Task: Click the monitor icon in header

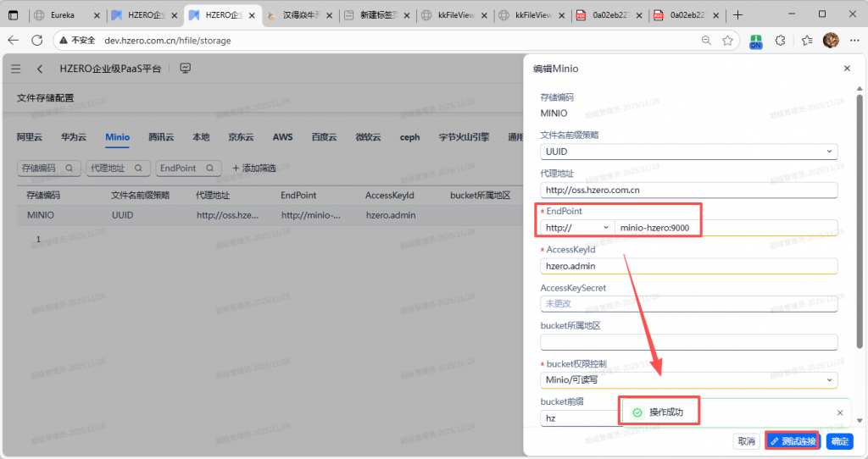Action: 186,69
